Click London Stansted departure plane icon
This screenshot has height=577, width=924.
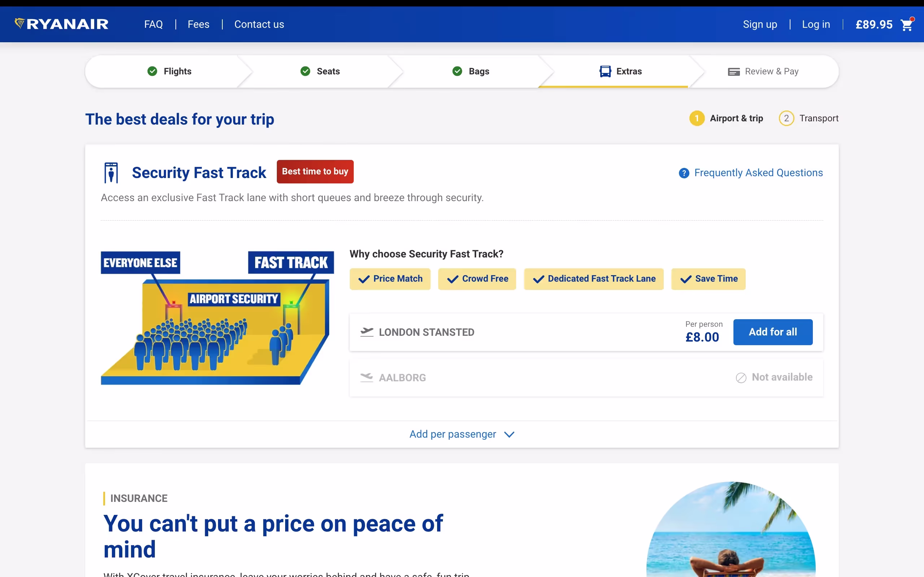tap(366, 332)
